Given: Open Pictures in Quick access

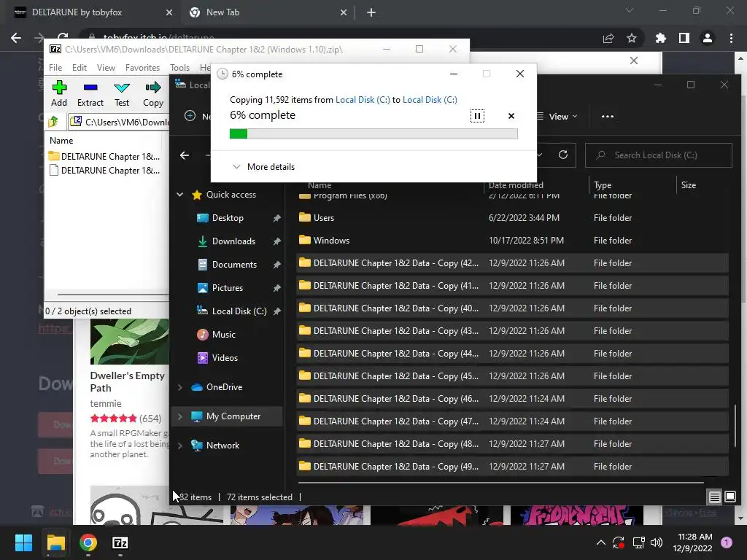Looking at the screenshot, I should (228, 287).
